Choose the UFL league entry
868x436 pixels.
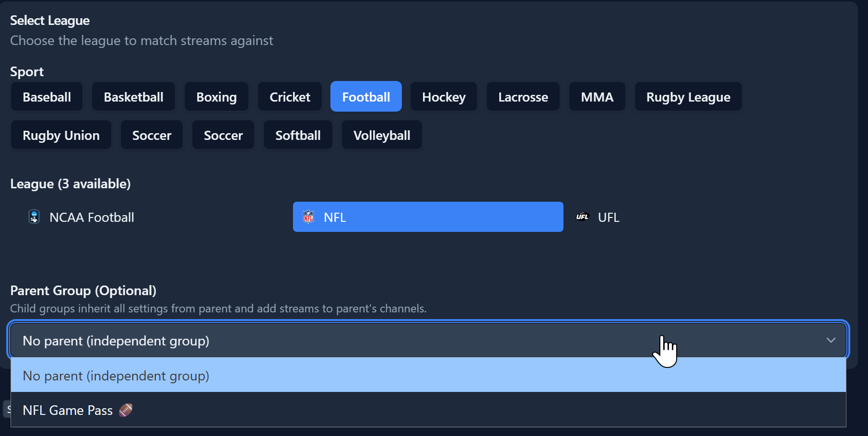[x=609, y=218]
